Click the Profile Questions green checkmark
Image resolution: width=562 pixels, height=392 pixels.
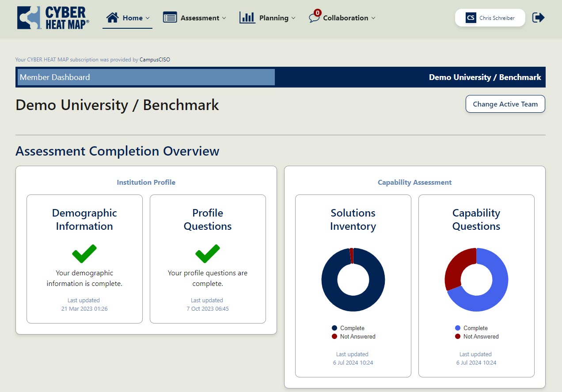point(208,254)
